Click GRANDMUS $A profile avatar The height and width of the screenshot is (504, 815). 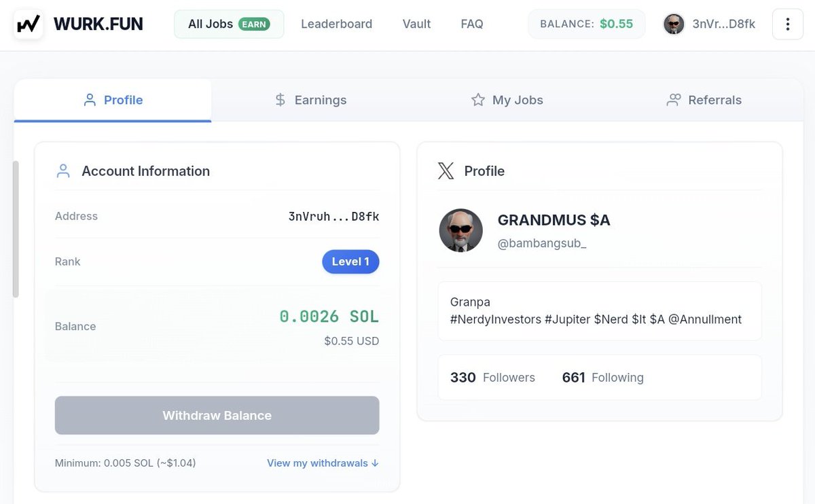461,230
